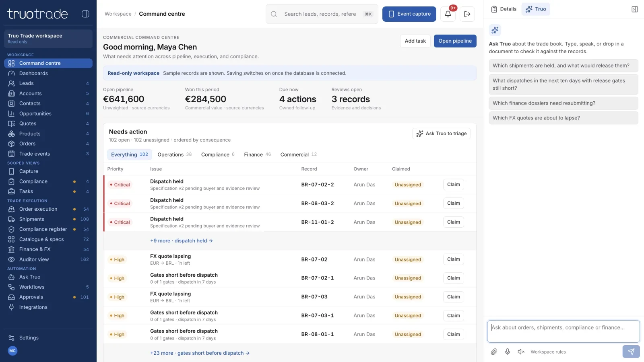Open Compliance register in the sidebar
Viewport: 644px width, 362px height.
click(48, 229)
